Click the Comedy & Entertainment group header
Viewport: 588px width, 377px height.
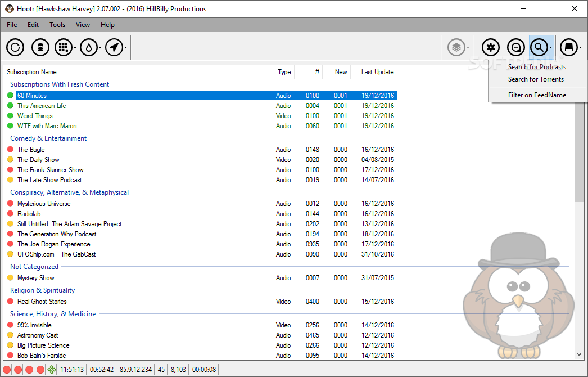click(48, 138)
